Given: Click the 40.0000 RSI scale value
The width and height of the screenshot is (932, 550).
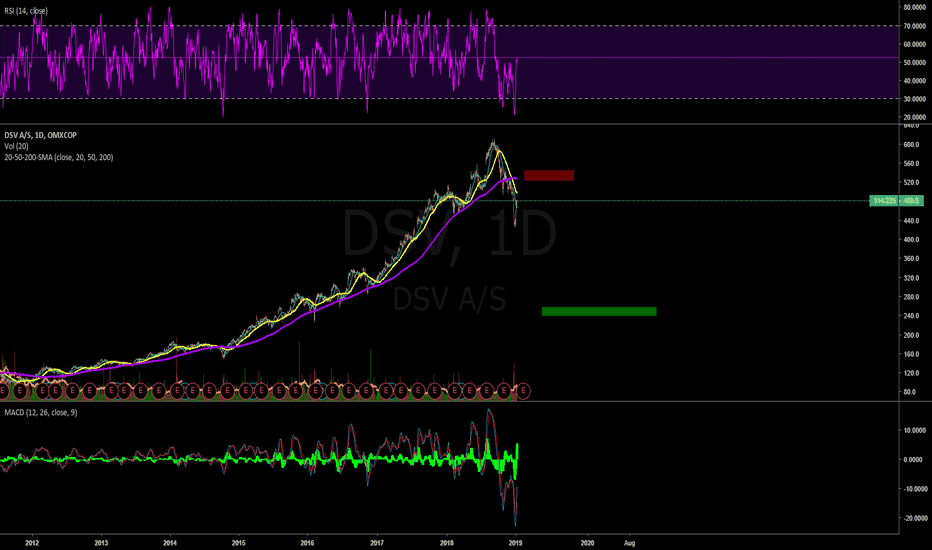Looking at the screenshot, I should pyautogui.click(x=915, y=81).
